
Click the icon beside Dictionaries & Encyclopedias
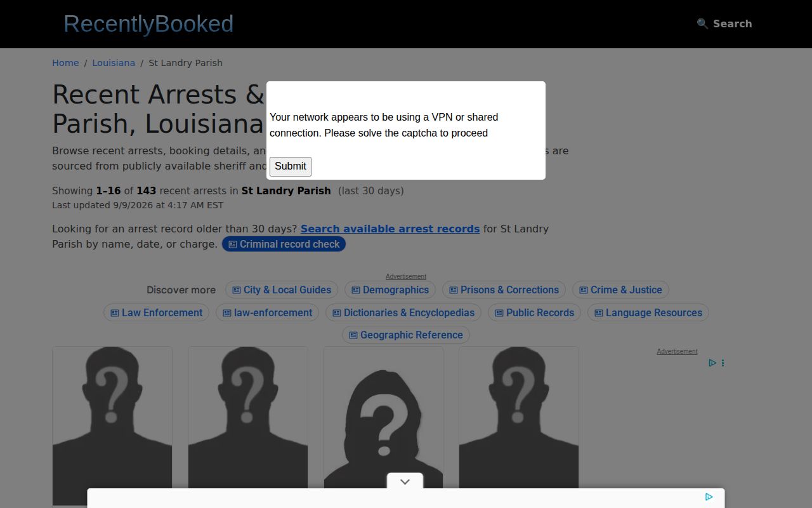click(336, 313)
